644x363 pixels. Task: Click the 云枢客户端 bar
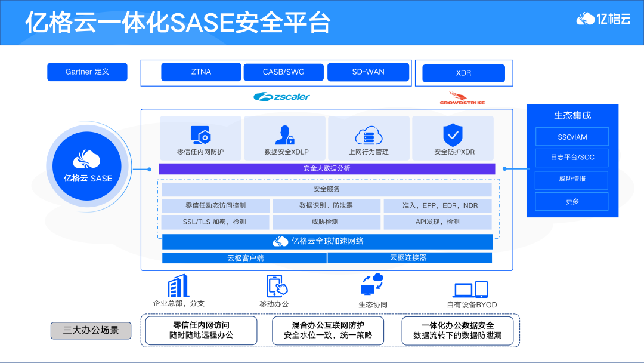(244, 258)
